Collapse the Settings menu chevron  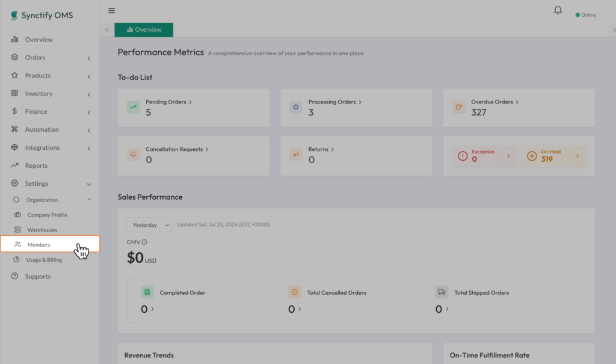tap(89, 184)
